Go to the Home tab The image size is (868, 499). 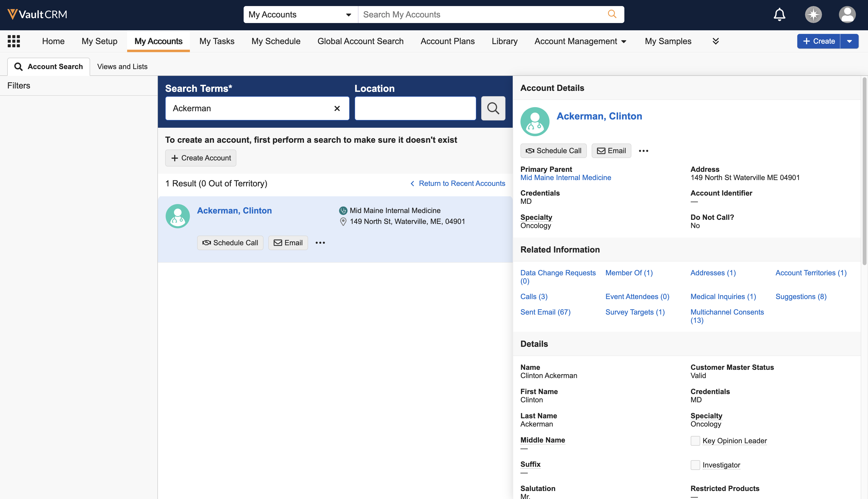(54, 41)
